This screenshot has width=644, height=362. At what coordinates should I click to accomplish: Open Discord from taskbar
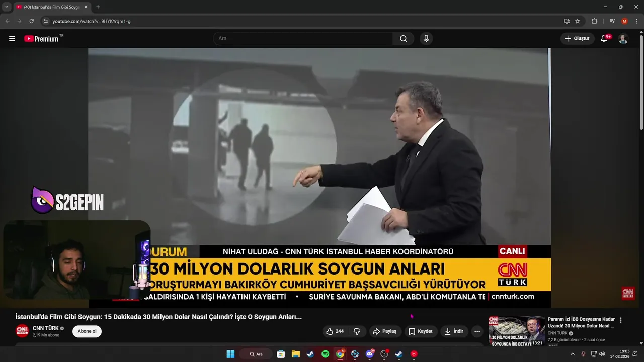tap(370, 354)
